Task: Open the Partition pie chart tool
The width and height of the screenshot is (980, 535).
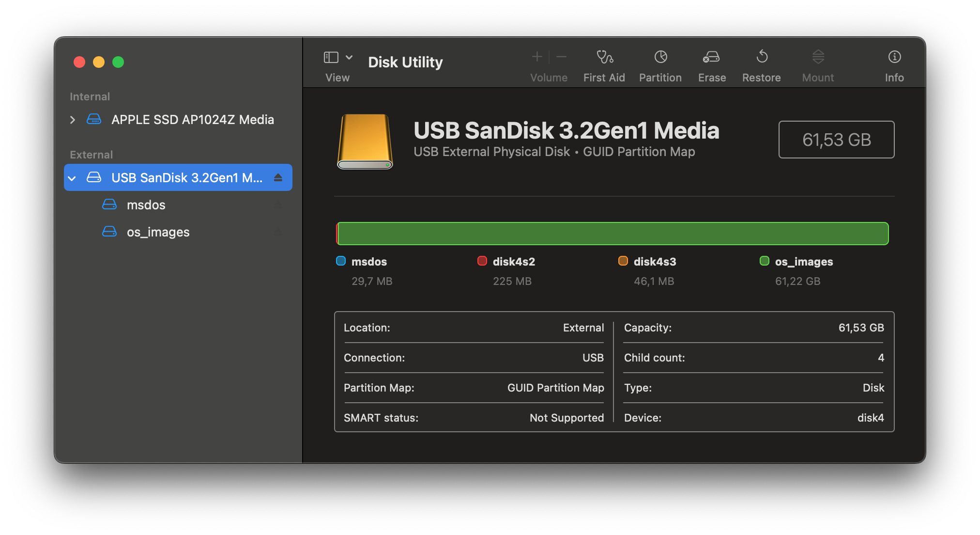Action: (660, 57)
